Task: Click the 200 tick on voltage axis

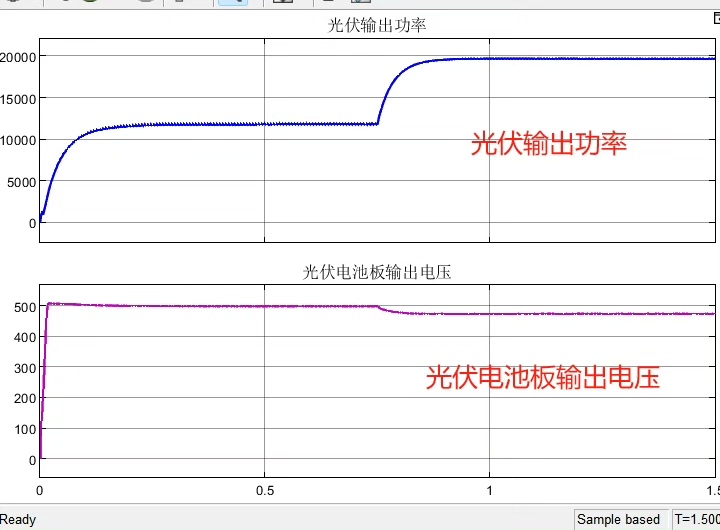Action: 25,398
